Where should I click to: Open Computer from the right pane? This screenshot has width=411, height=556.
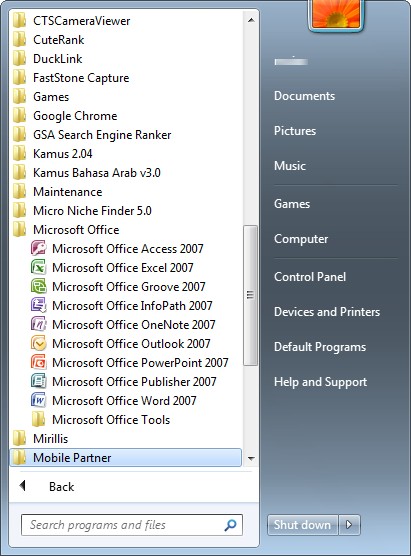coord(301,239)
